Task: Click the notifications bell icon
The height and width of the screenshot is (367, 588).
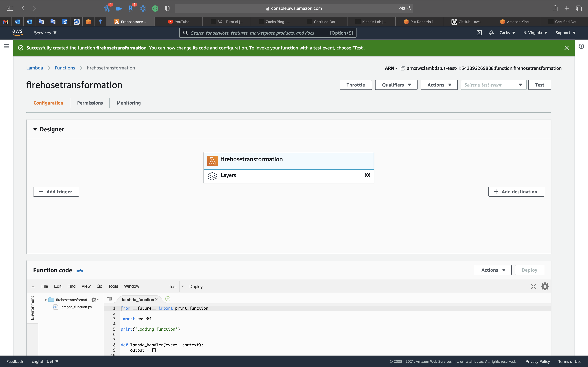Action: [x=491, y=33]
